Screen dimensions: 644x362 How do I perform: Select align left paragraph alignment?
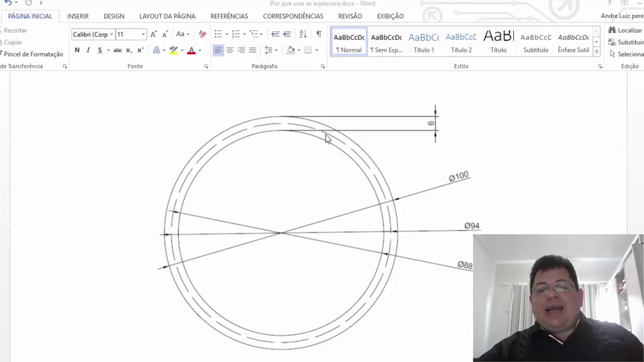[218, 50]
